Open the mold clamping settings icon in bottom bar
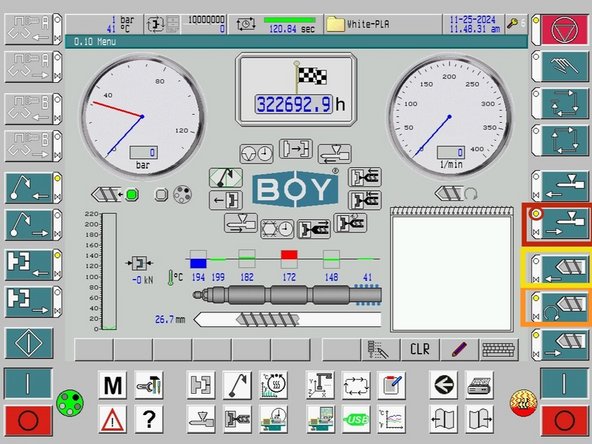This screenshot has height=444, width=592. click(x=201, y=385)
